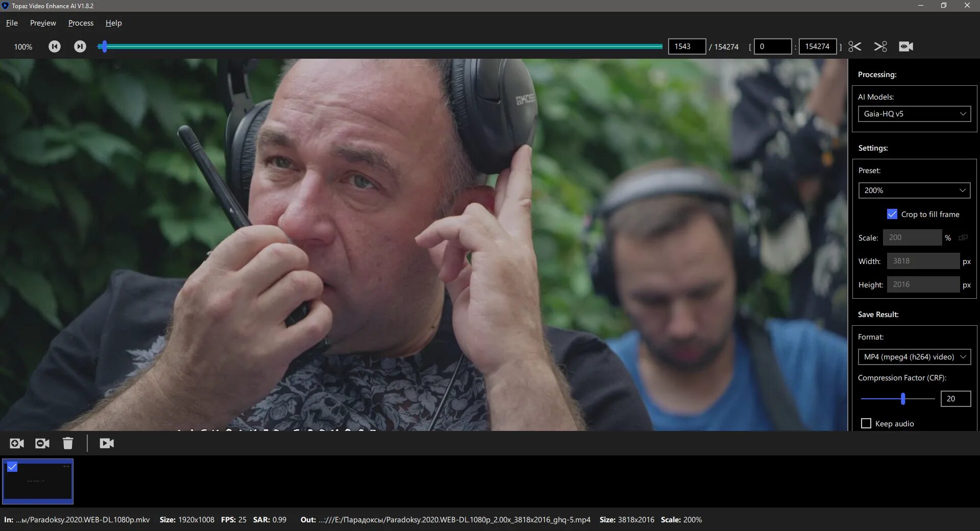This screenshot has width=980, height=531.
Task: Select the video thumbnail in the list
Action: (38, 481)
